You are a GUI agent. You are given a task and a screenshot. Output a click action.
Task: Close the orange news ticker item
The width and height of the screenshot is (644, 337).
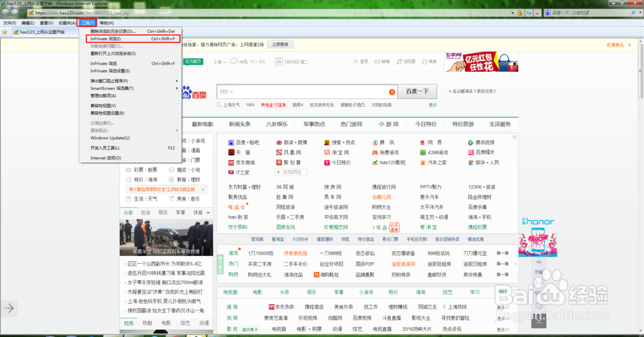203,190
